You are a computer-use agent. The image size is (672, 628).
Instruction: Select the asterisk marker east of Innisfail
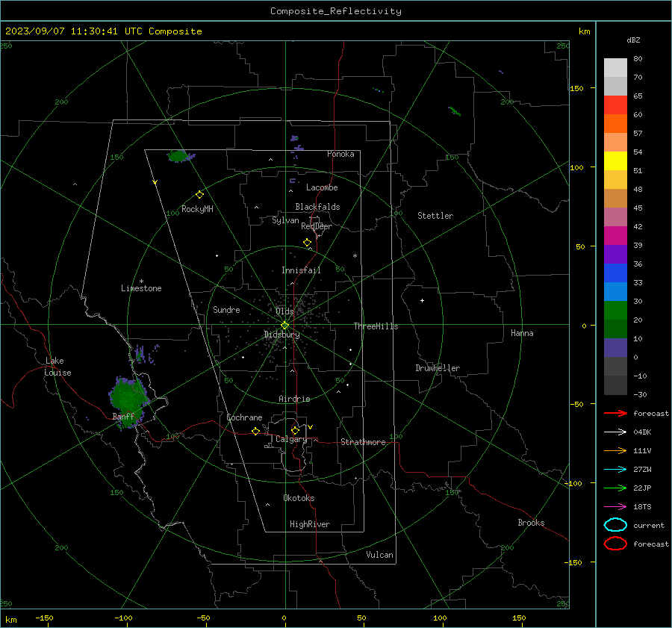pyautogui.click(x=355, y=256)
